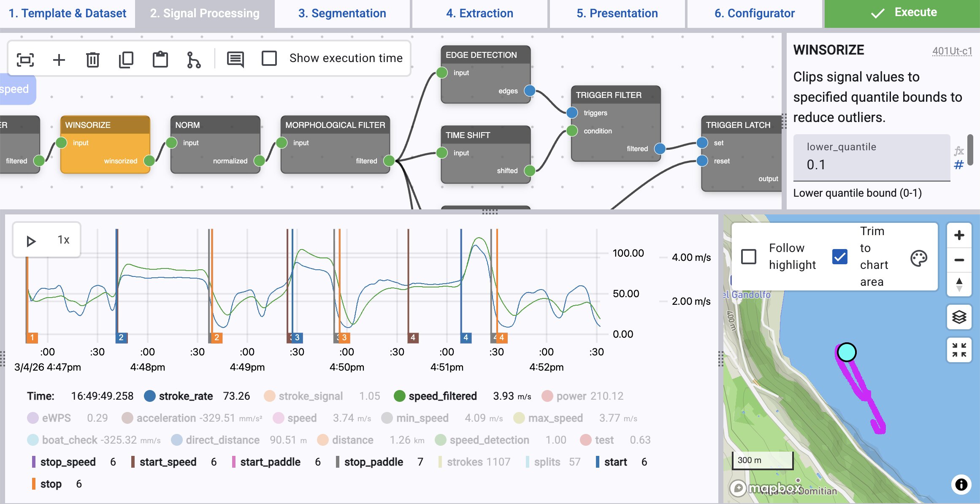Screen dimensions: 980x504
Task: Click the branch/fork graph icon
Action: 193,60
